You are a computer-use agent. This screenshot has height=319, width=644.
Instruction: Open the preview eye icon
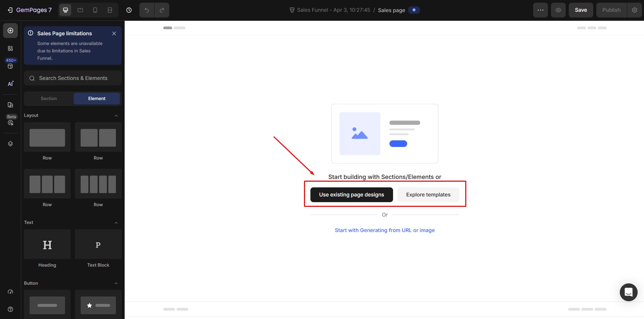point(558,10)
